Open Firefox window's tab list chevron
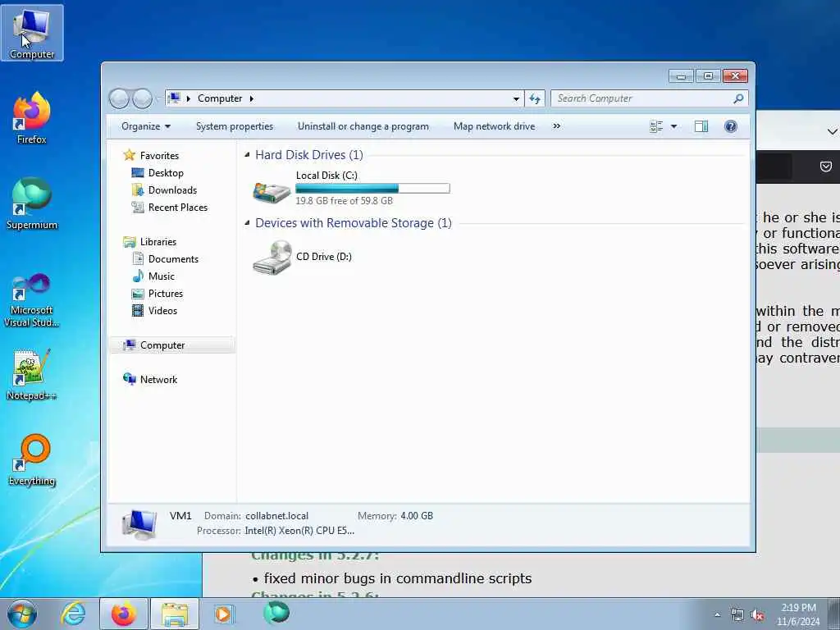Screen dimensions: 840x630 (832, 131)
